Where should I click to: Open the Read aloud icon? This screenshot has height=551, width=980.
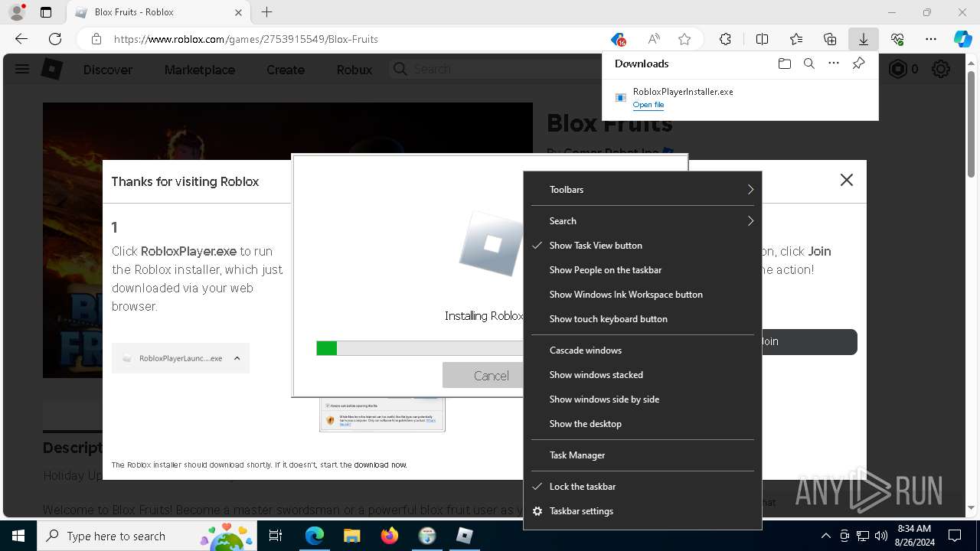click(654, 39)
